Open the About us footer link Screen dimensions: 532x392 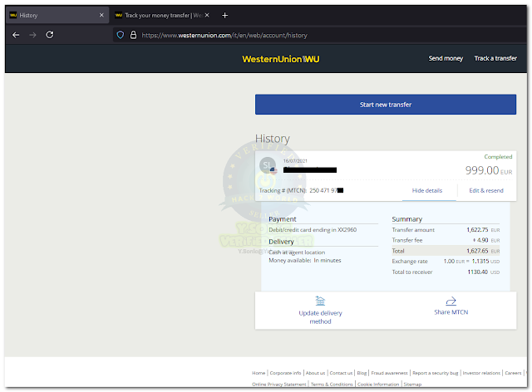pyautogui.click(x=315, y=373)
